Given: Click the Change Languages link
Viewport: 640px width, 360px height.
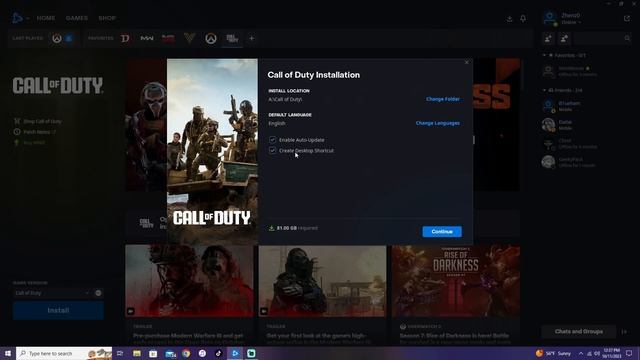Looking at the screenshot, I should pyautogui.click(x=438, y=123).
